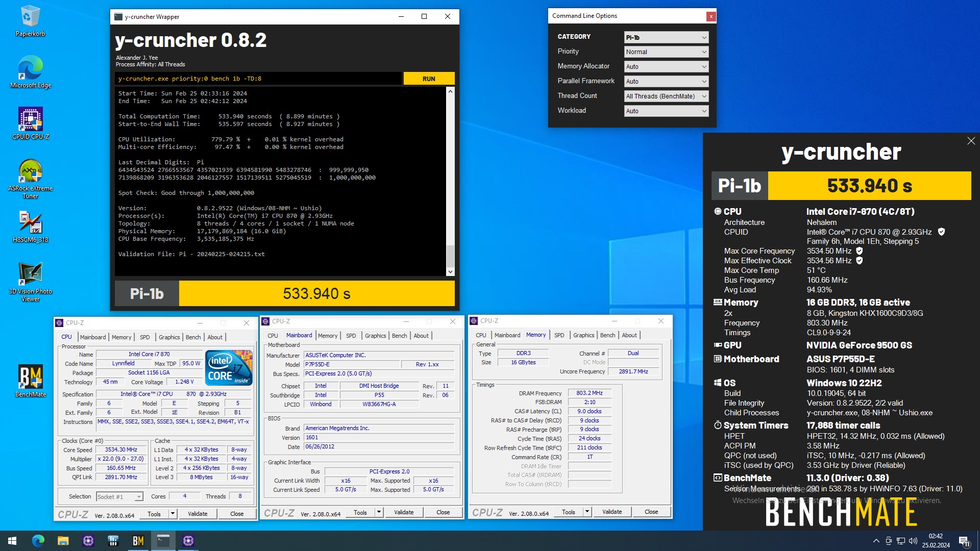Screen dimensions: 980x551
Task: Open Tools arrow in CPU-Z Memory window
Action: [x=587, y=512]
